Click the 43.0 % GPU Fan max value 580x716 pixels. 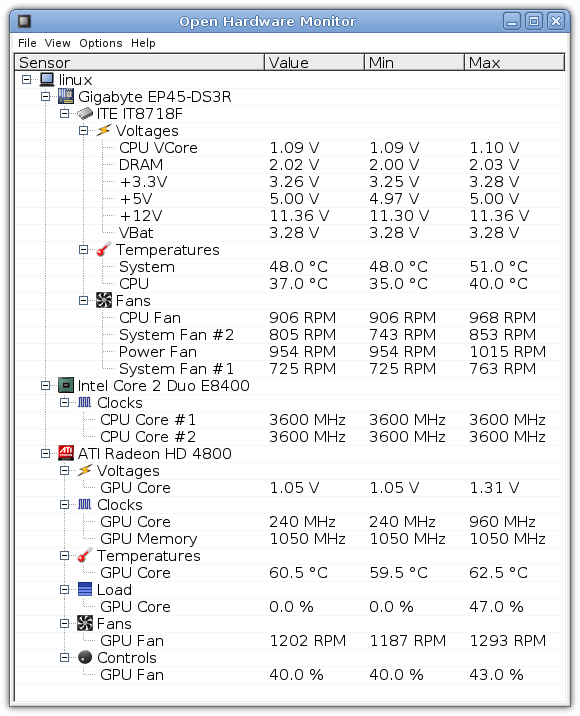coord(496,674)
